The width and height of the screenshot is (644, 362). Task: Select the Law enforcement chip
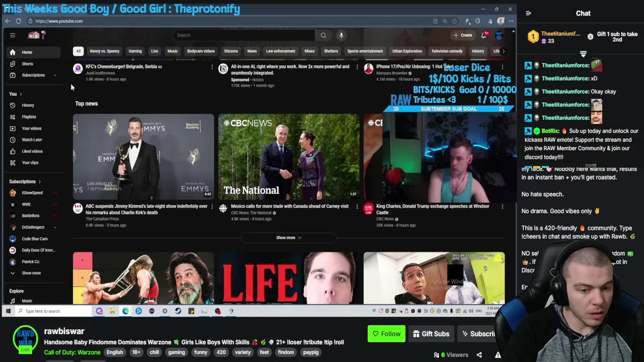click(281, 51)
